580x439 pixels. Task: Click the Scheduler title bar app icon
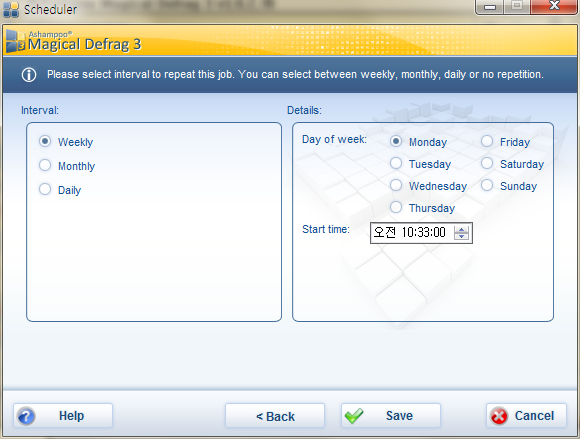[11, 9]
